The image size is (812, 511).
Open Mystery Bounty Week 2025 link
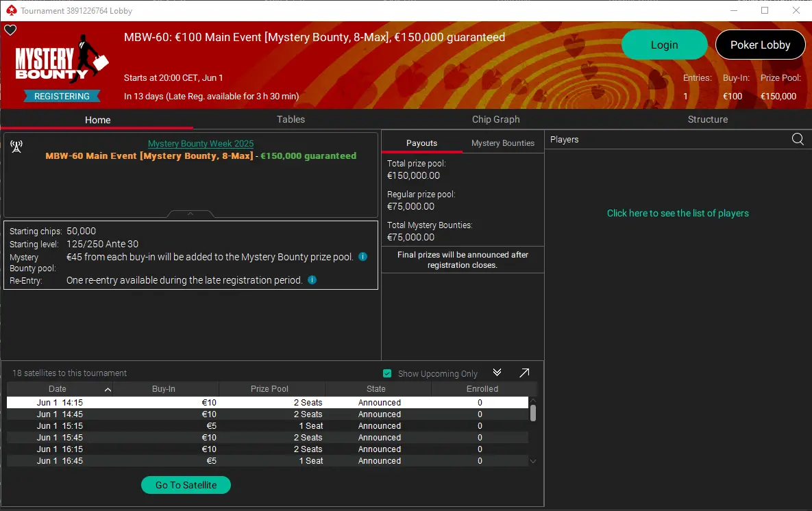[x=201, y=143]
